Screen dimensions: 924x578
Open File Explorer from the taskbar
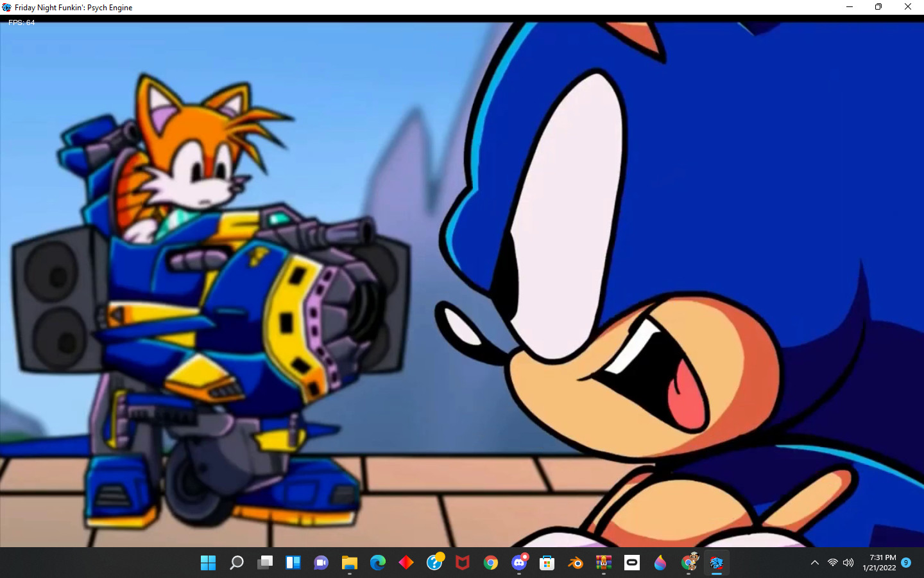coord(350,563)
